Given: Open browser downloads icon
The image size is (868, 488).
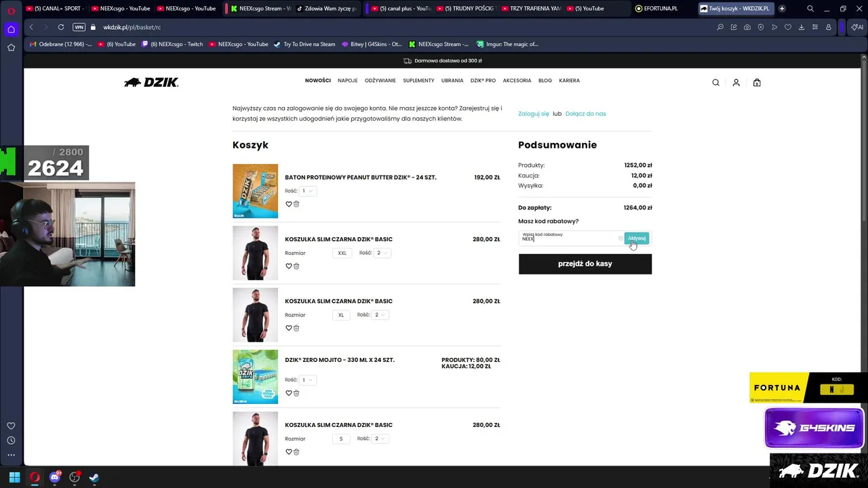Looking at the screenshot, I should 802,27.
